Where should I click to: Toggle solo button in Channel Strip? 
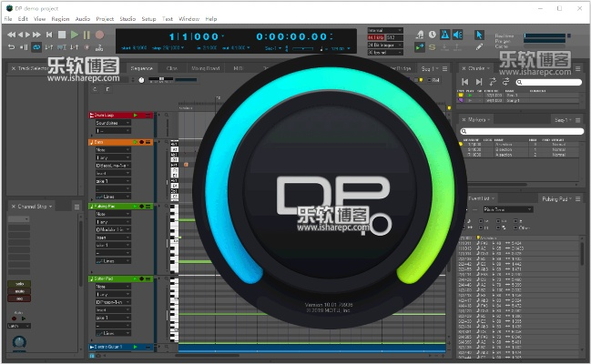[x=18, y=284]
